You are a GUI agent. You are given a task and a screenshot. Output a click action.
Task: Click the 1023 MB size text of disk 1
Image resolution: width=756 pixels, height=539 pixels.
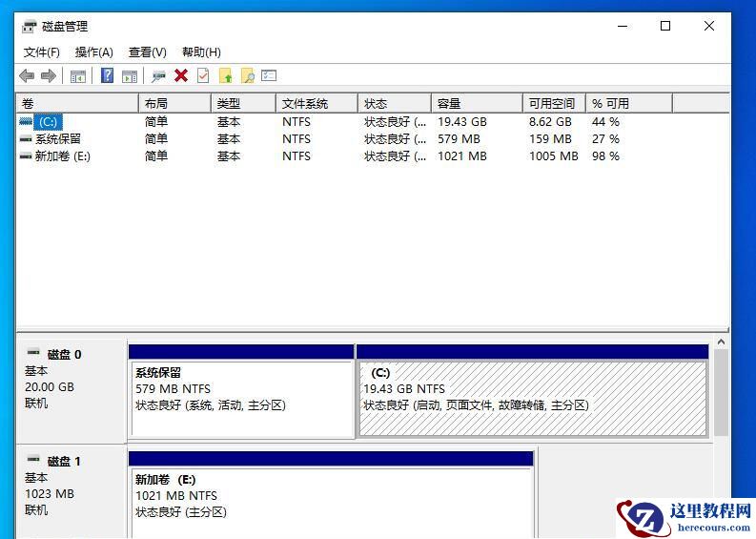(x=50, y=493)
